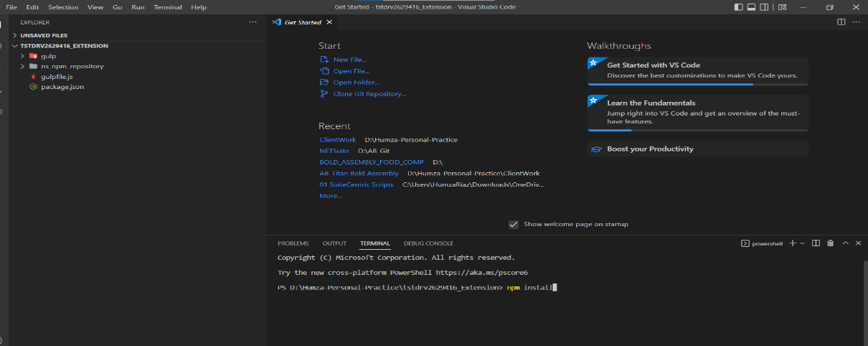This screenshot has width=868, height=346.
Task: Open the Run menu
Action: pos(138,7)
